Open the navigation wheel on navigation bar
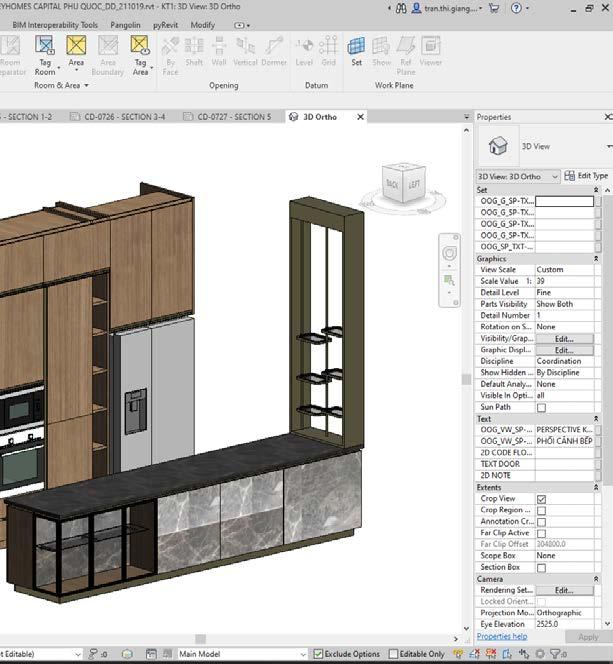Viewport: 613px width, 664px height. 450,254
